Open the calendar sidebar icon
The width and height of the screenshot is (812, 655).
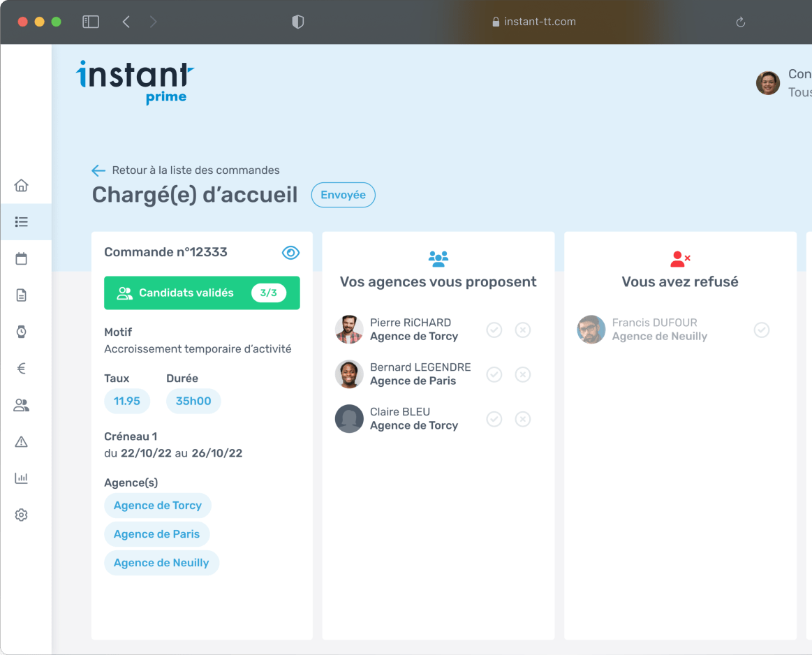click(22, 259)
